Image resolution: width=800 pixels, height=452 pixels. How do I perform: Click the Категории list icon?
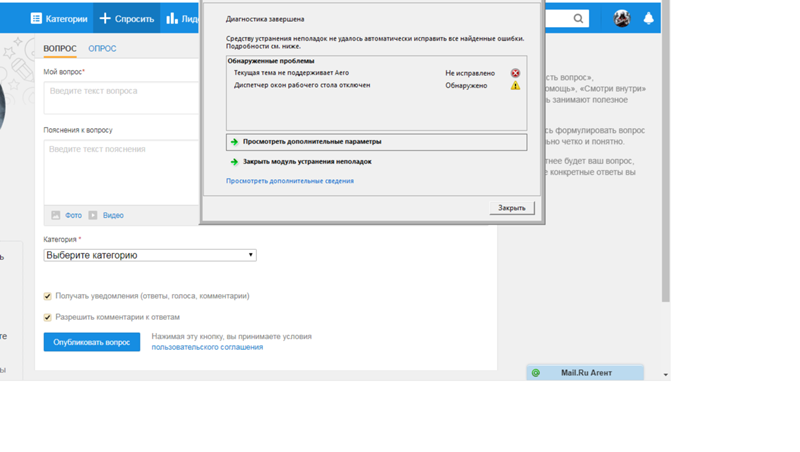pyautogui.click(x=36, y=19)
